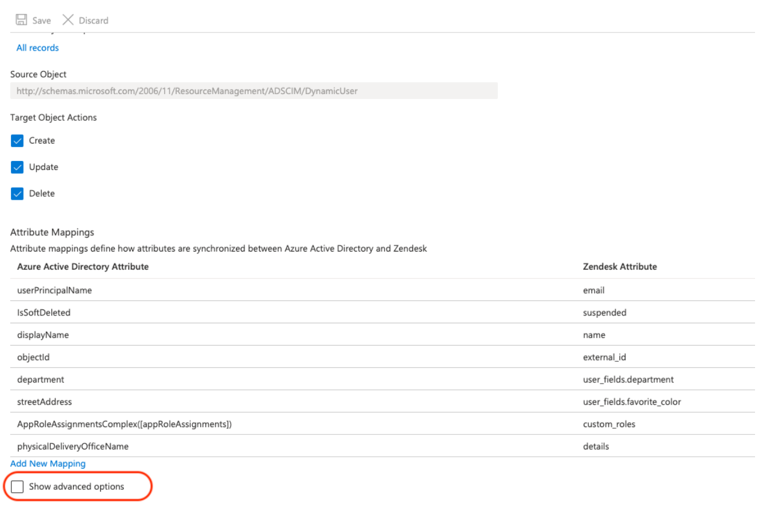Click Add New Mapping link

click(x=48, y=464)
